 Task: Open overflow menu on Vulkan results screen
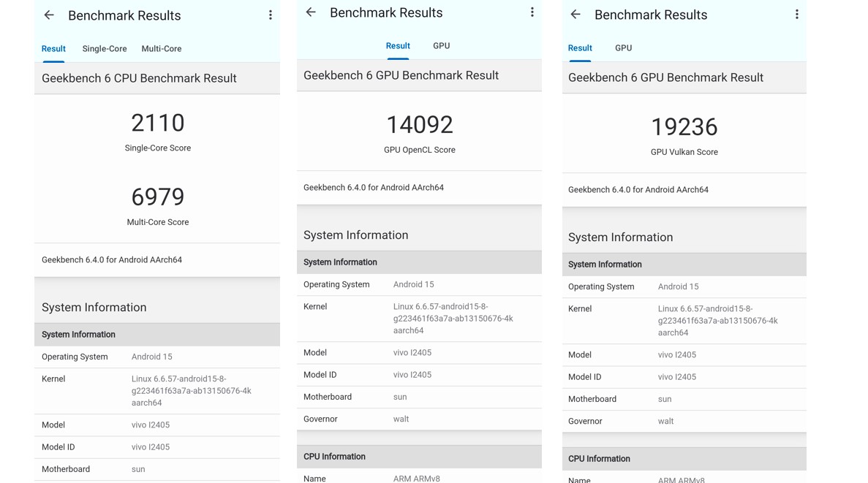(796, 15)
